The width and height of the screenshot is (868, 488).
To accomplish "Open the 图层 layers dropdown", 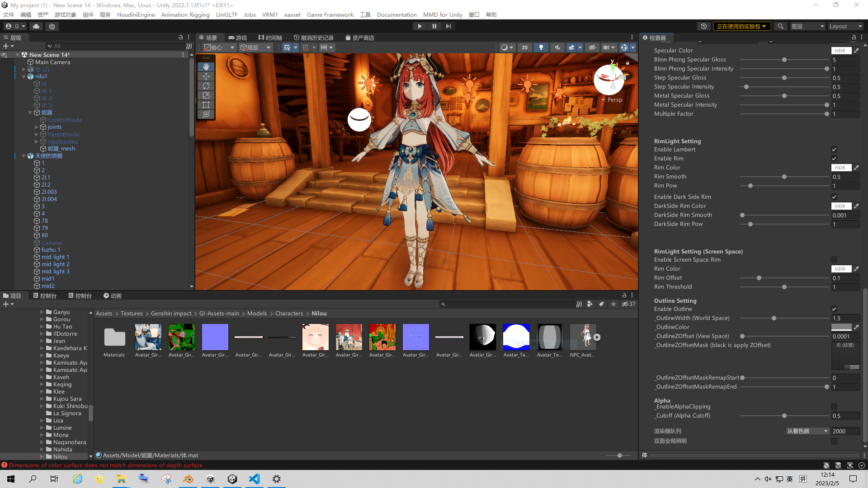I will pos(807,26).
